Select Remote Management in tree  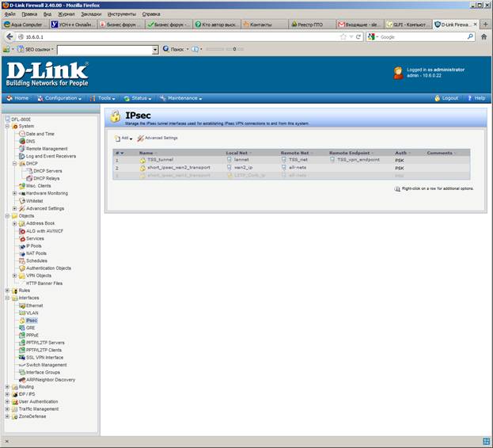(x=47, y=149)
